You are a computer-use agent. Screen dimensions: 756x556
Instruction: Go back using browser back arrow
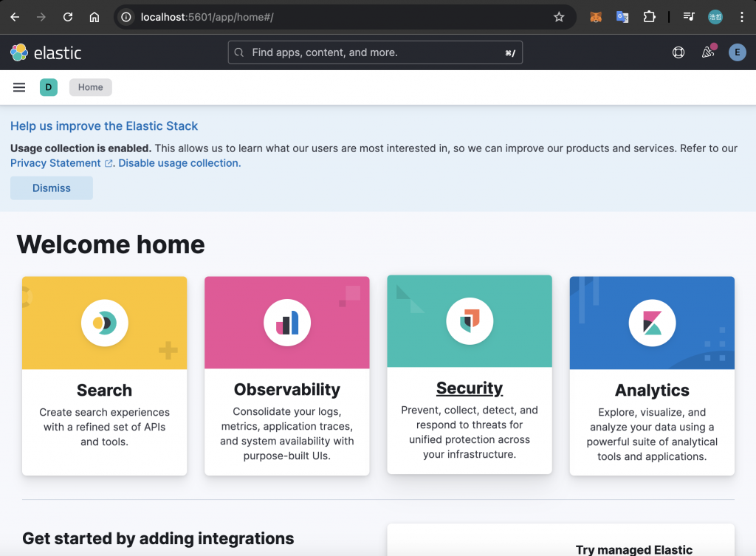coord(15,18)
